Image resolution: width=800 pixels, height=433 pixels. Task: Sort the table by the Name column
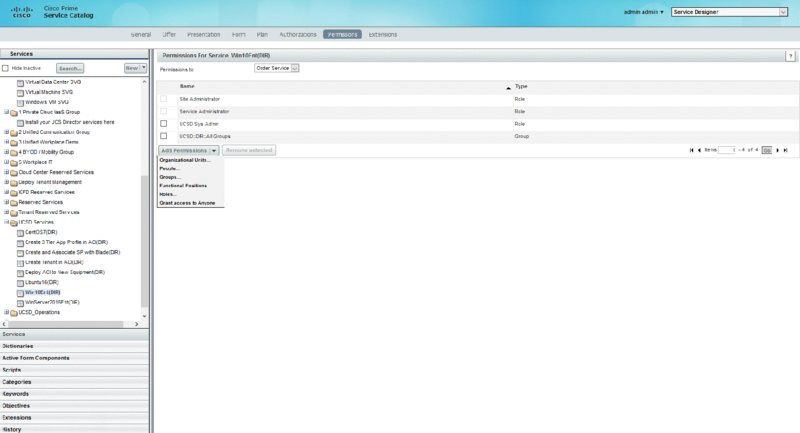click(187, 87)
